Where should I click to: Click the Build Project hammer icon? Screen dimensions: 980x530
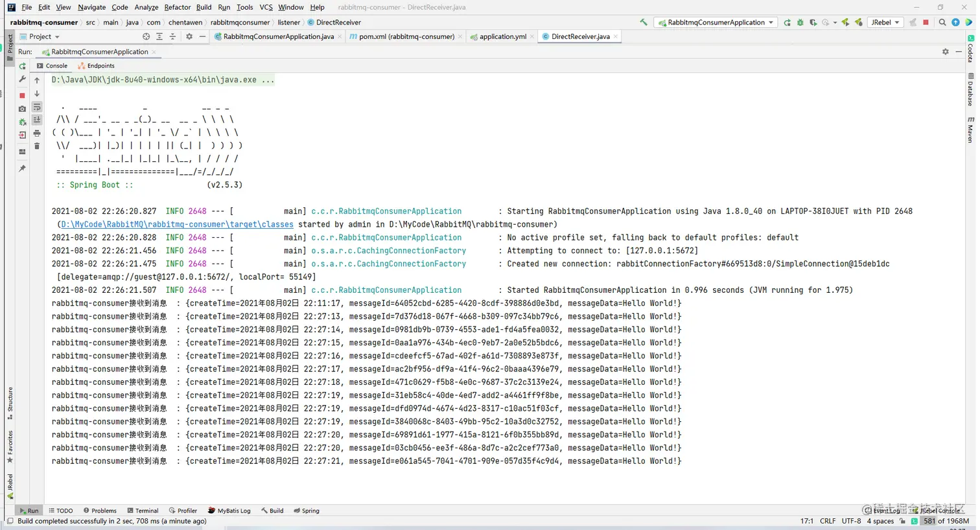[x=643, y=22]
